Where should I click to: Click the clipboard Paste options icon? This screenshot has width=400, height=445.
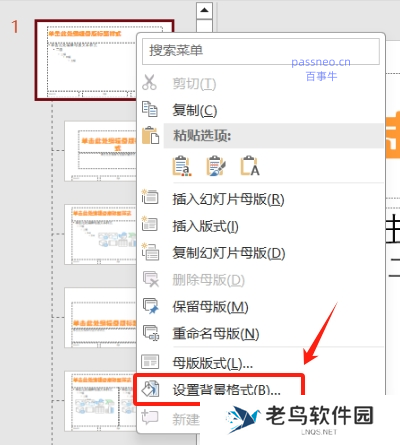point(150,136)
